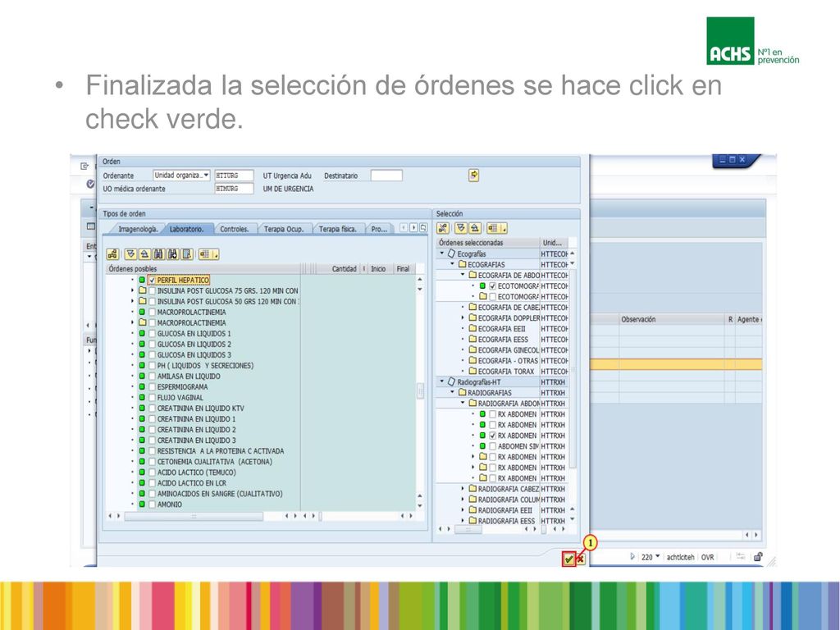Screen dimensions: 840x630
Task: Click the Final column header
Action: [403, 269]
